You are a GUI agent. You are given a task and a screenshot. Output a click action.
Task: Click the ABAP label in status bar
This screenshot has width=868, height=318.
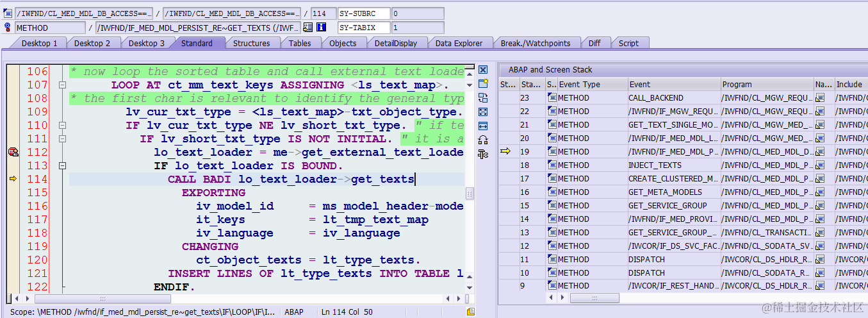[x=294, y=312]
